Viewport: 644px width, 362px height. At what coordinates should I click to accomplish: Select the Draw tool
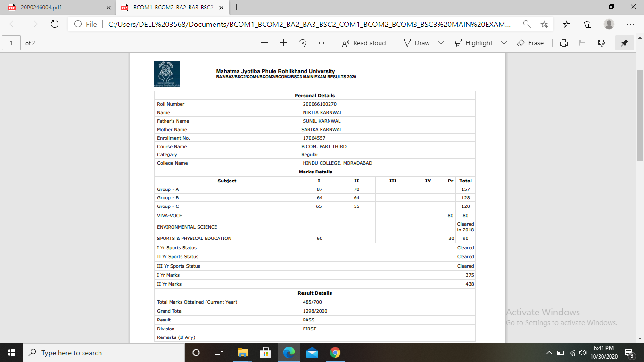[417, 43]
